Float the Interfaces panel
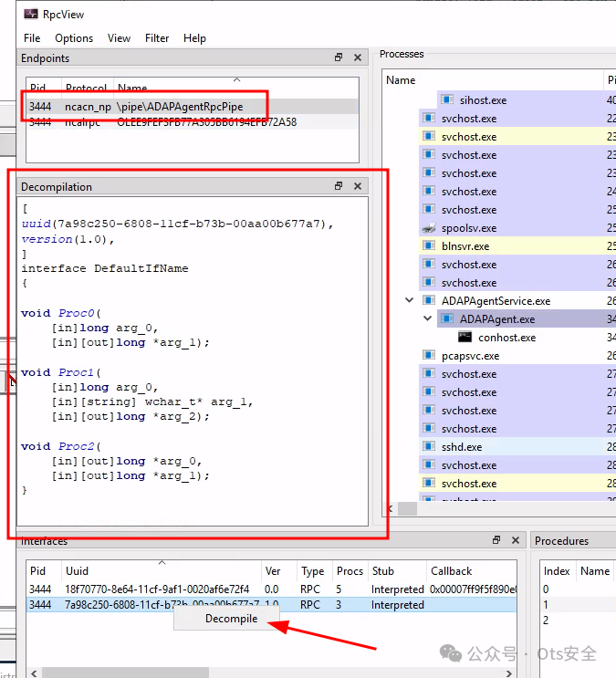 (x=496, y=539)
